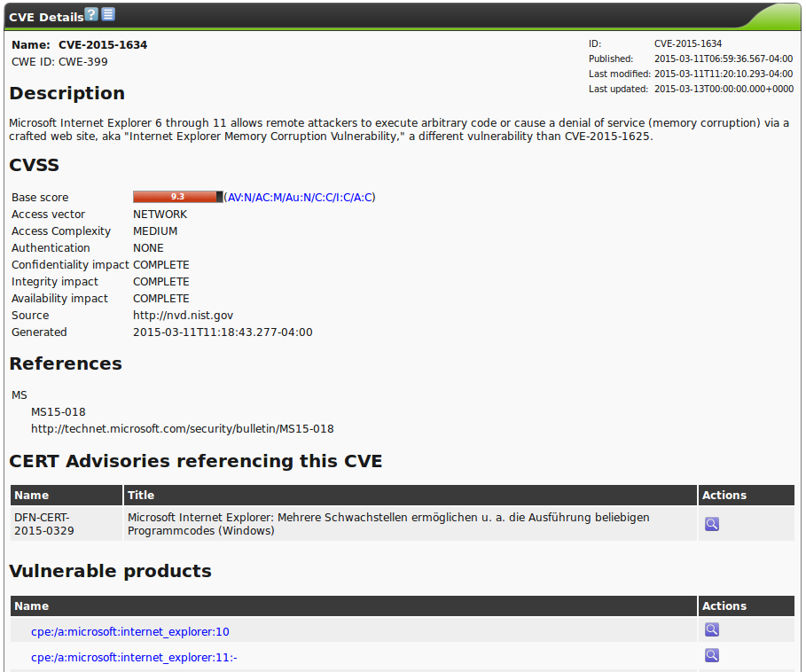
Task: Click the Actions header in Vulnerable products table
Action: click(747, 606)
